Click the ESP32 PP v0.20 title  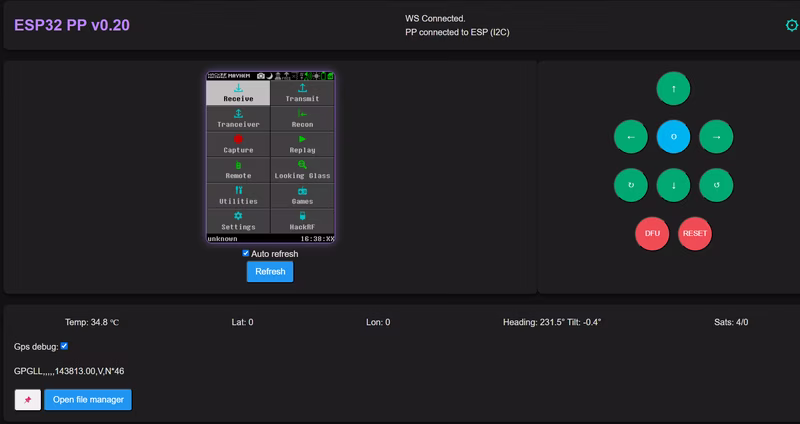pos(72,25)
